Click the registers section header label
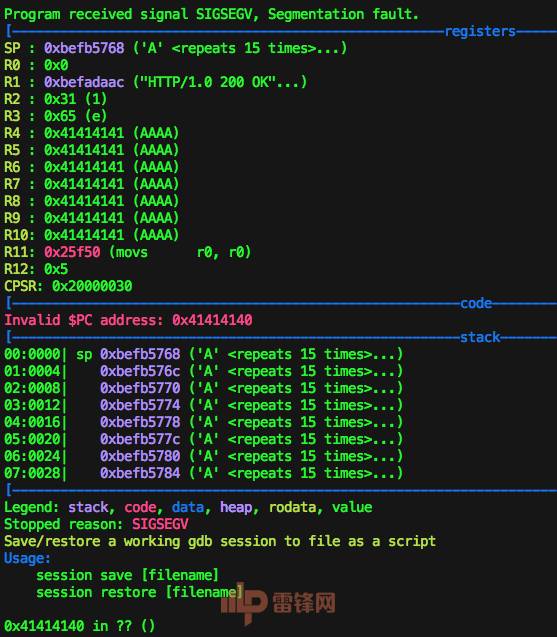557x637 pixels. click(480, 32)
